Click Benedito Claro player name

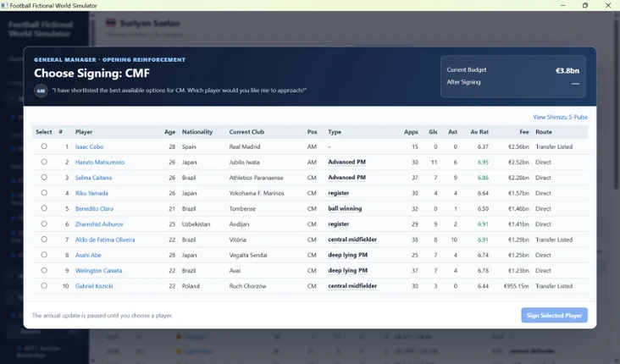[94, 209]
